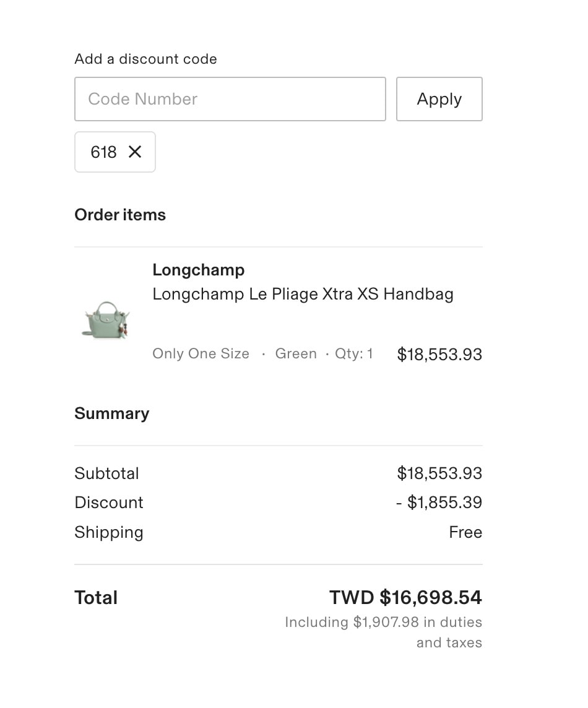This screenshot has width=588, height=708.
Task: Click the Longchamp brand name
Action: (x=198, y=270)
